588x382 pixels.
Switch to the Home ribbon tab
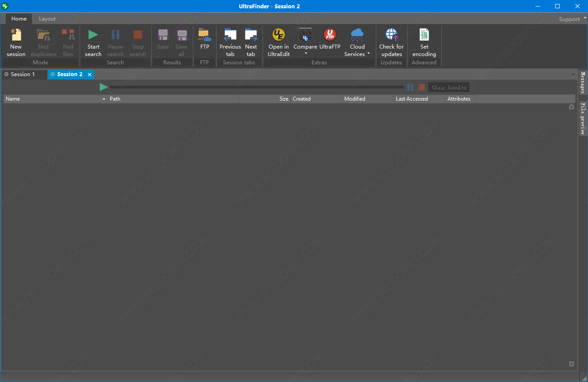point(19,19)
